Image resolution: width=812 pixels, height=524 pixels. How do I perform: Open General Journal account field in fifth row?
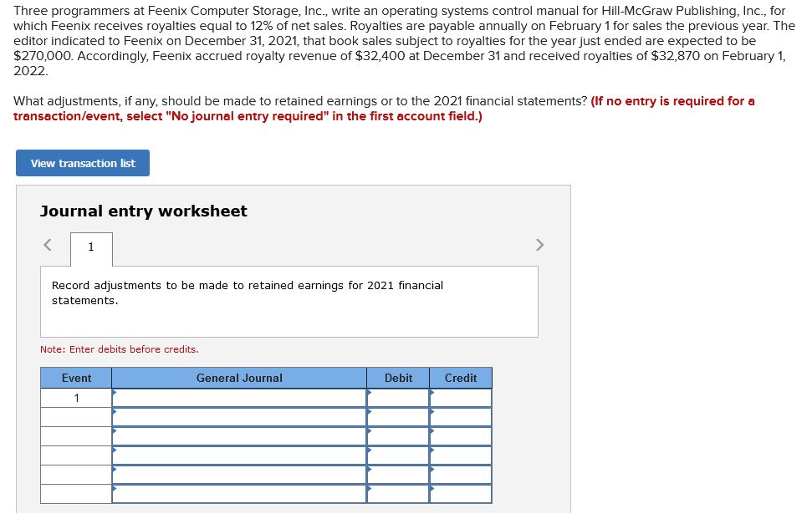point(239,475)
